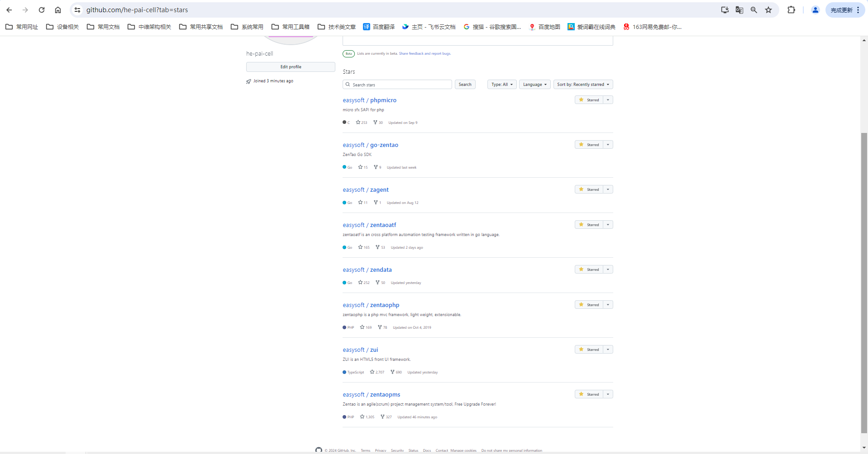Click scrollbar down arrow at page bottom
This screenshot has height=454, width=868.
(x=864, y=448)
